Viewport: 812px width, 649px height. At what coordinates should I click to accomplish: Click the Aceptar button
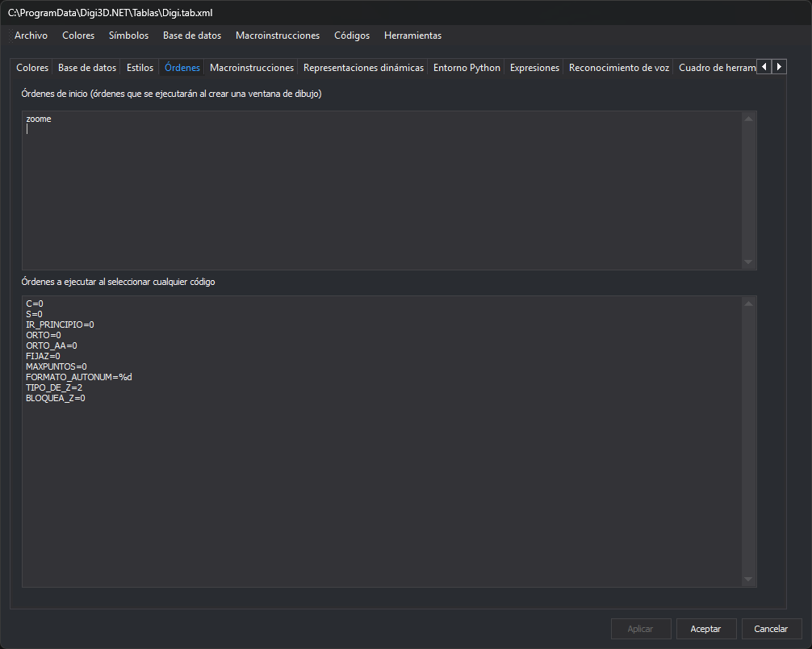[705, 629]
